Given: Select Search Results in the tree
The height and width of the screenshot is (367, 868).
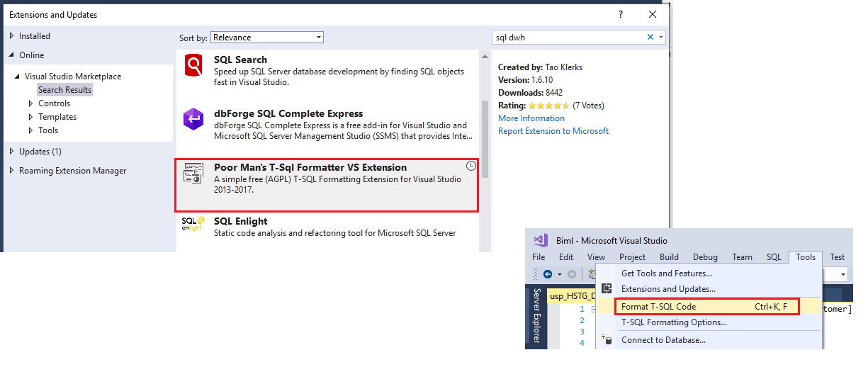Looking at the screenshot, I should (x=65, y=90).
